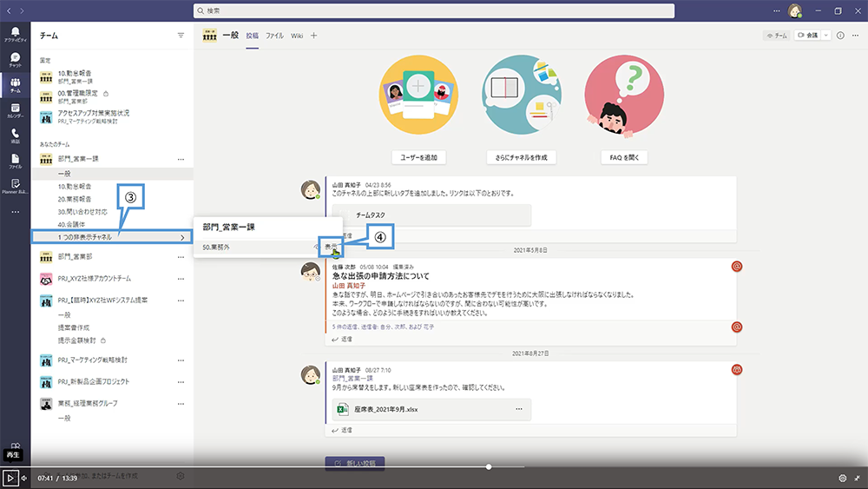This screenshot has height=489, width=868.
Task: Reply to the 座席表 post
Action: click(342, 430)
